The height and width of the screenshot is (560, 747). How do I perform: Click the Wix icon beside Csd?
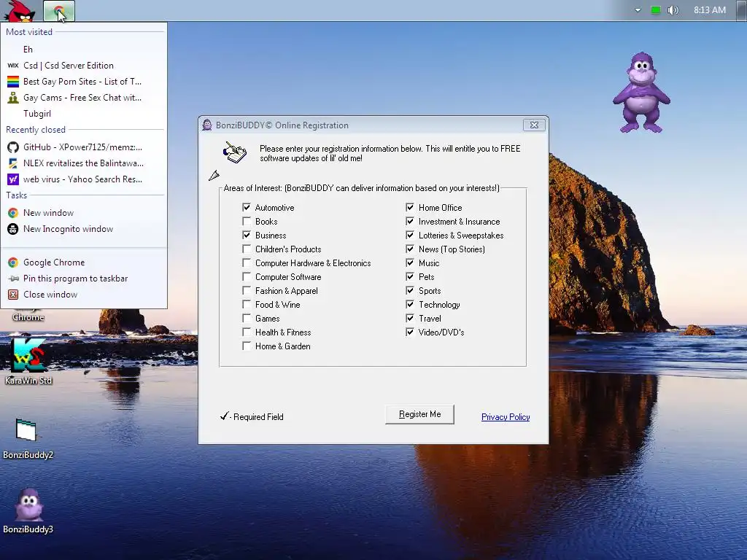click(13, 66)
